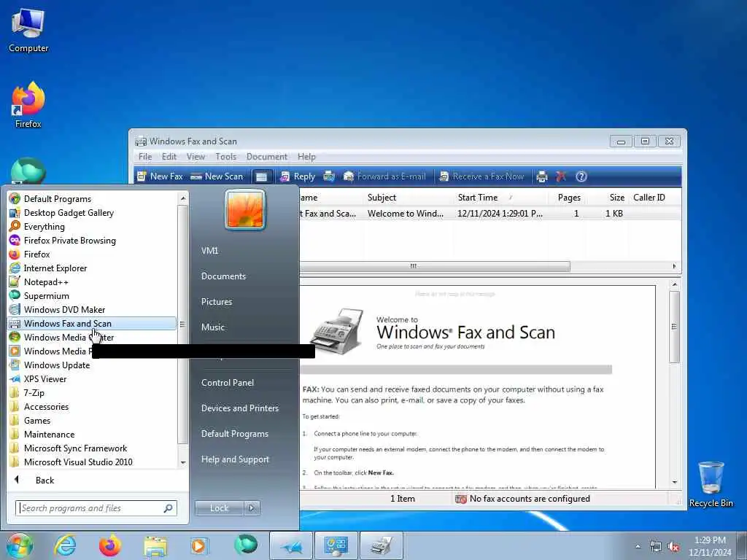Open Windows Update from programs list
Screen dimensions: 747x560
tap(93, 365)
